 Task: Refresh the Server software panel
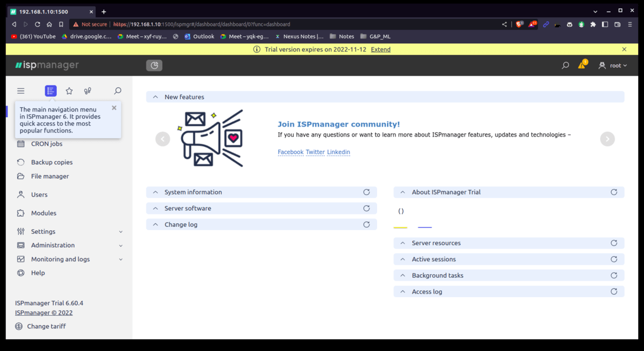(366, 209)
